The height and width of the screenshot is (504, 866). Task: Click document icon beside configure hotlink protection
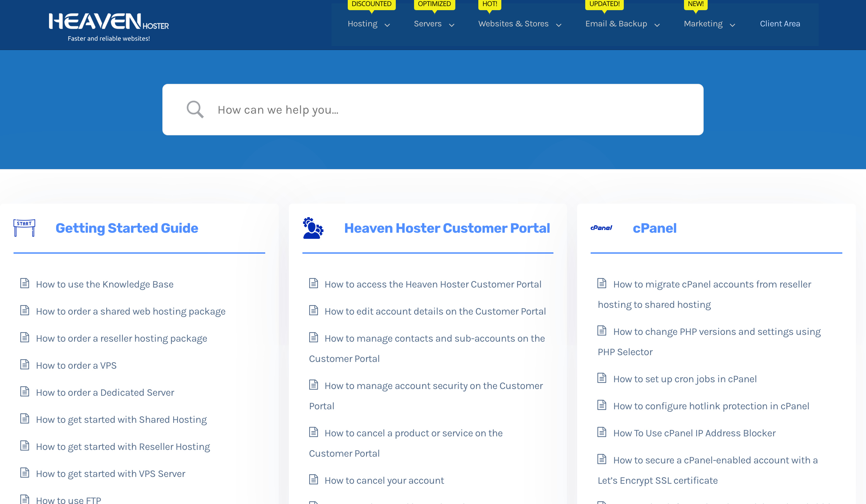602,405
